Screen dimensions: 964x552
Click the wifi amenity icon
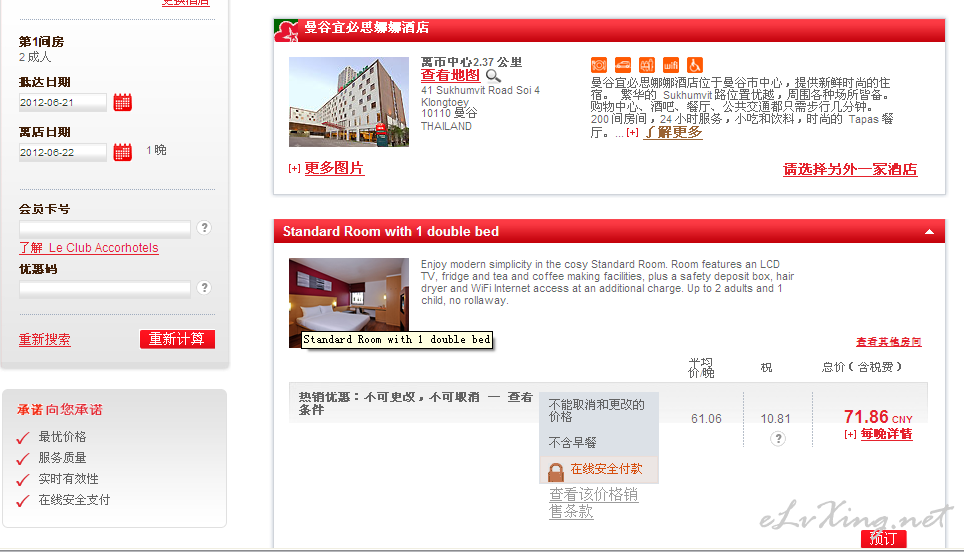(x=671, y=65)
